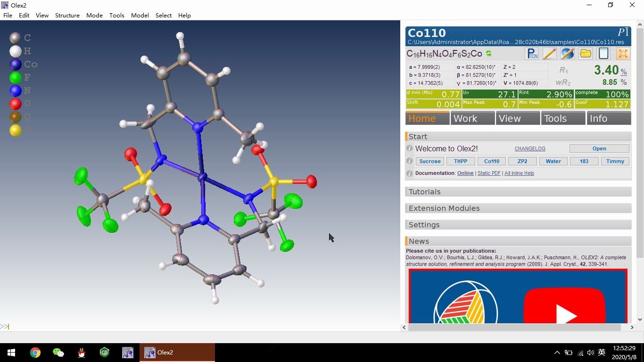Click the notepad icon in Olex2 panel
Screen dimensions: 644x362
coord(603,54)
